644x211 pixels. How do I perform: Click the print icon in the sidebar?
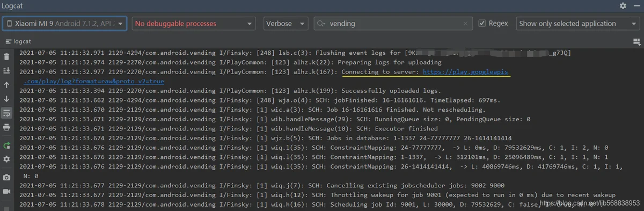point(6,127)
